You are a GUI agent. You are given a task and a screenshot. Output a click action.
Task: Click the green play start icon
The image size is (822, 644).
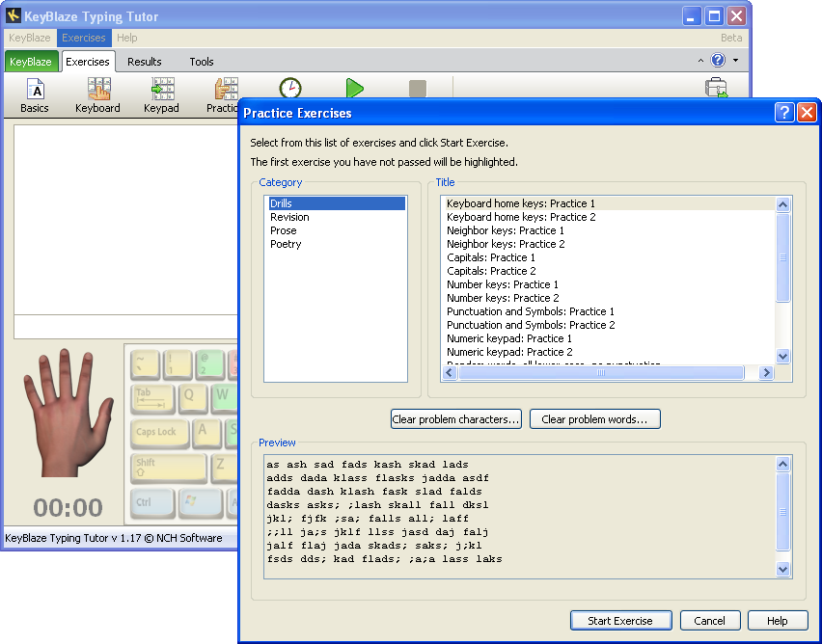coord(354,89)
